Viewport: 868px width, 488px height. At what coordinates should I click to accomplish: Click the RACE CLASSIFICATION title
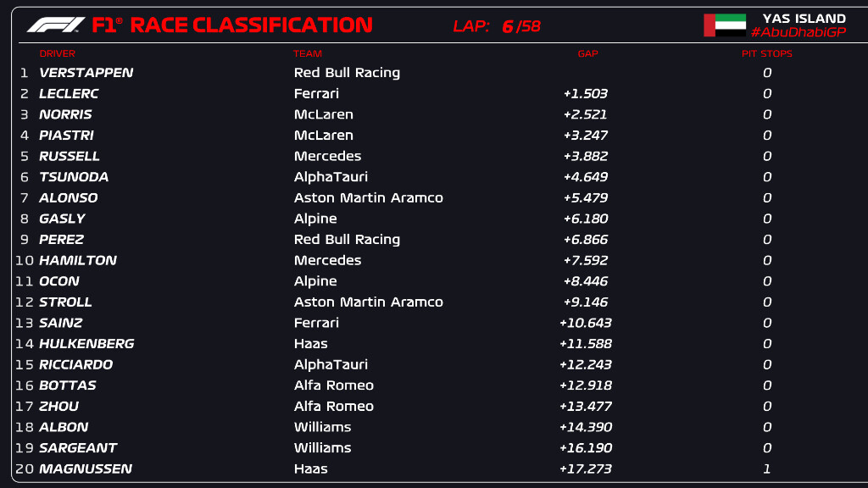point(251,25)
